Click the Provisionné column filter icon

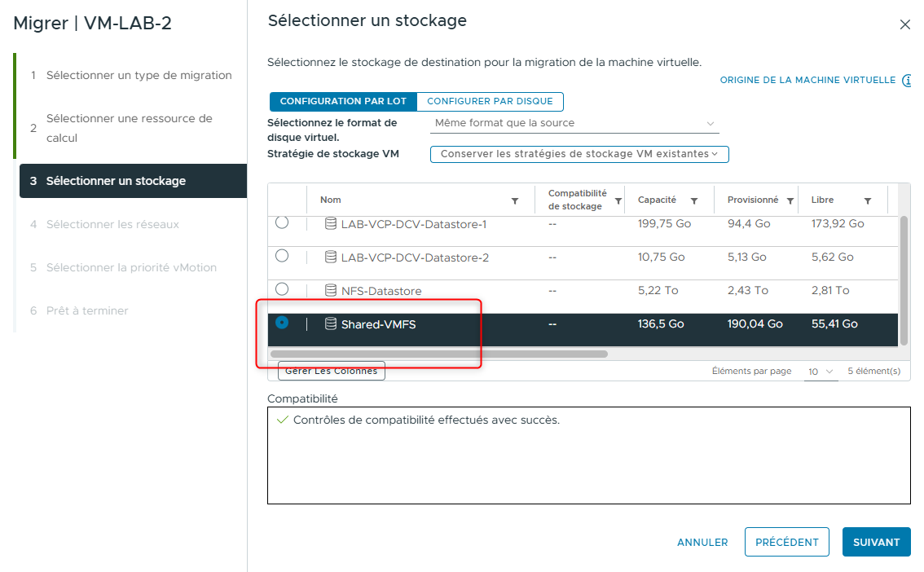click(790, 200)
